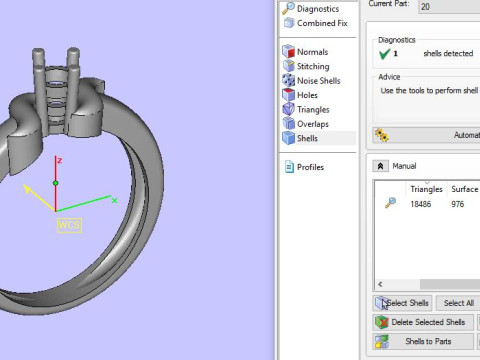Click the Select All button

coord(458,303)
